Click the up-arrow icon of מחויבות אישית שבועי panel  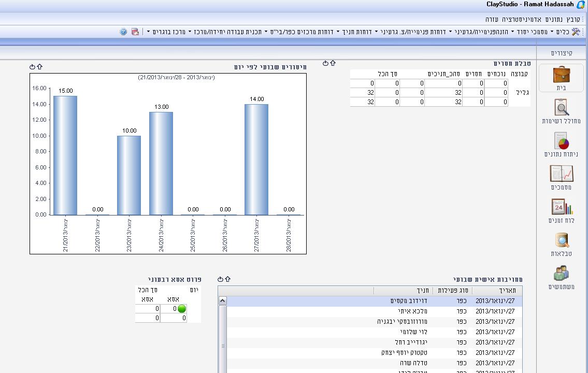[227, 279]
